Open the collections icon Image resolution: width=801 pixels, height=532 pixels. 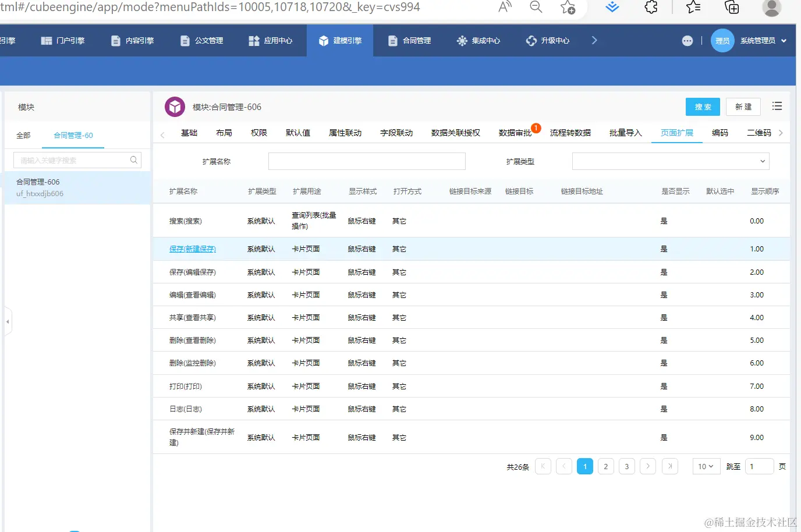point(732,7)
